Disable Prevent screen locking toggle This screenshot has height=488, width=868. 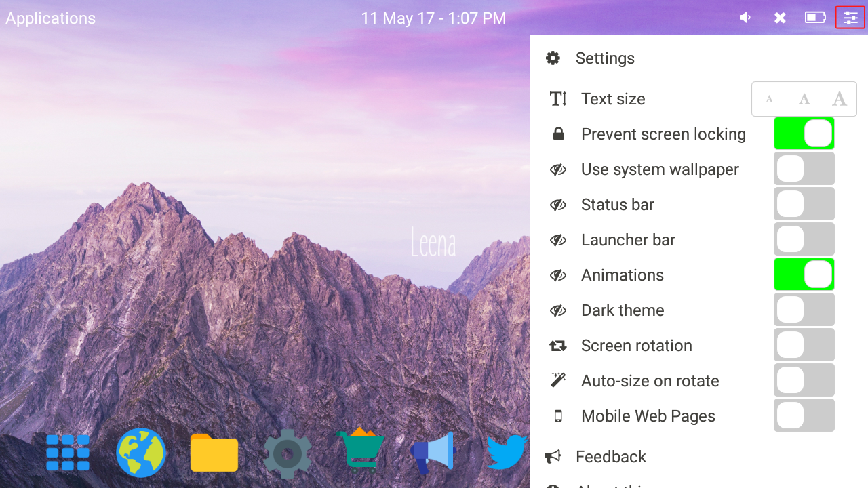(x=804, y=134)
